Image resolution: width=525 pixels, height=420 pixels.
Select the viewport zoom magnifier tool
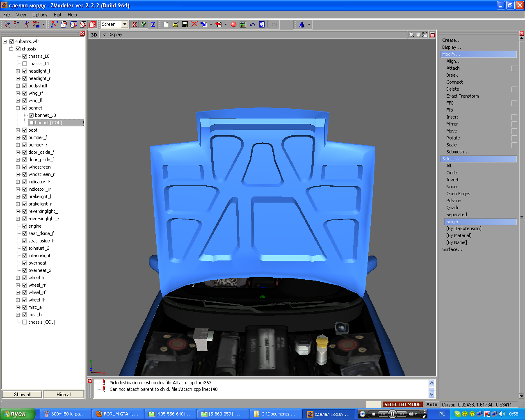pyautogui.click(x=411, y=35)
